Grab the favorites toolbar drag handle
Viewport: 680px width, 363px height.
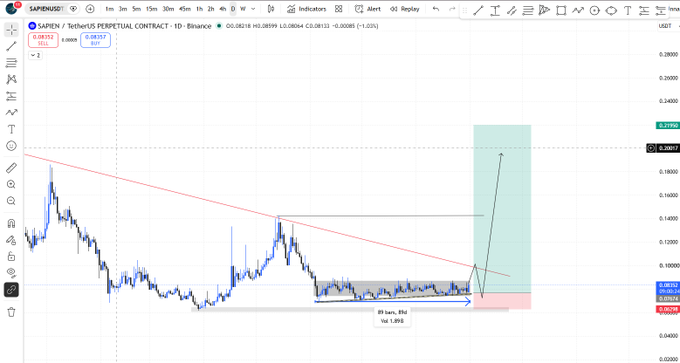(465, 10)
